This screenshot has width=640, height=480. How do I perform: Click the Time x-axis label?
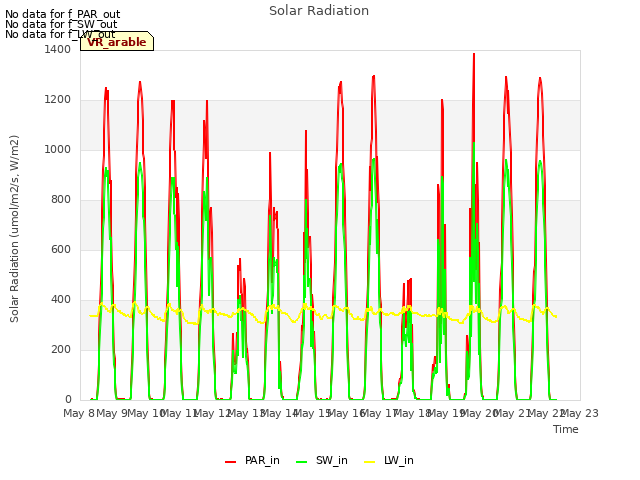(x=566, y=429)
